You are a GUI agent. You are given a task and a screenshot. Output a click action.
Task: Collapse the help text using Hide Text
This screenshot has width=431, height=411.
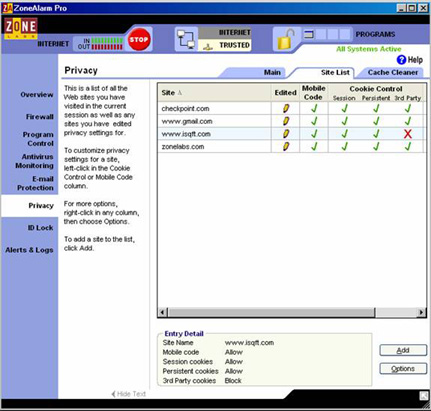pyautogui.click(x=129, y=394)
